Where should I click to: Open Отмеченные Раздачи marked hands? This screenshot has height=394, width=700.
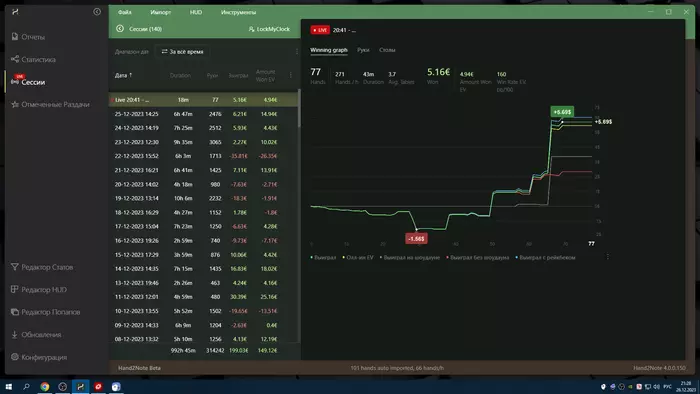[50, 104]
